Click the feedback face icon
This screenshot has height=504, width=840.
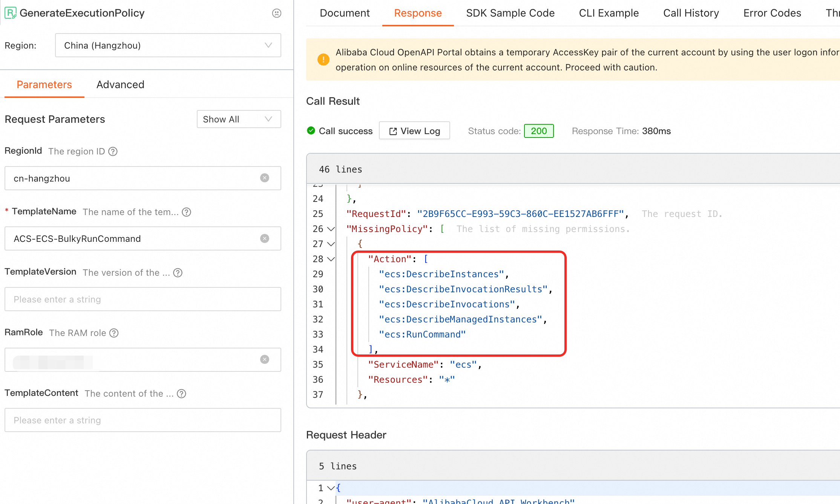click(x=277, y=13)
